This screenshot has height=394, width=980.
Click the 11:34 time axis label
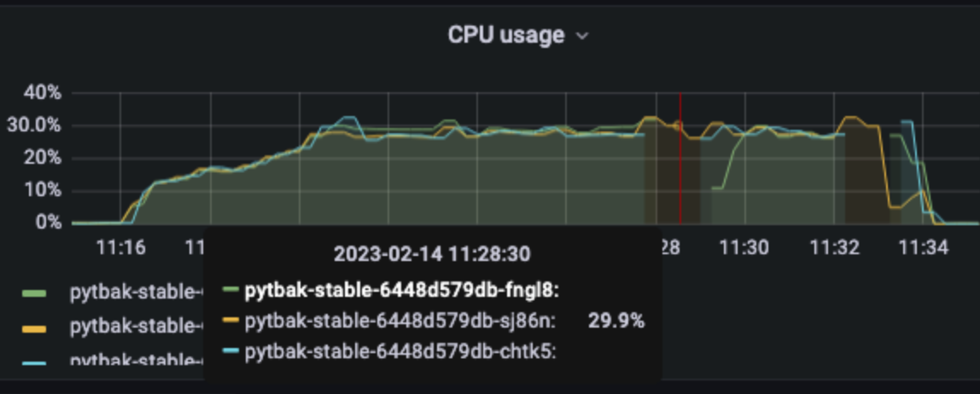(x=923, y=248)
